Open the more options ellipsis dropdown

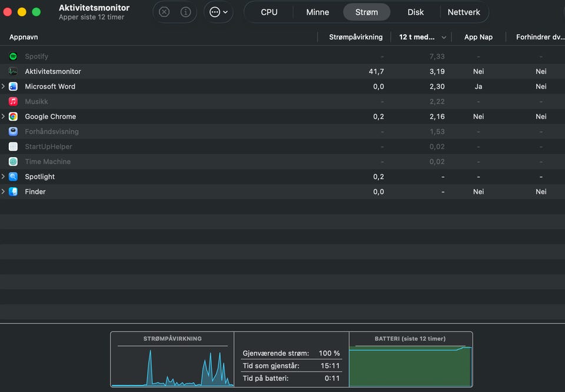(x=218, y=12)
